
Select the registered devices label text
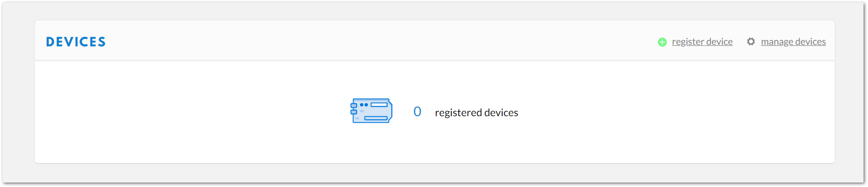pos(476,113)
